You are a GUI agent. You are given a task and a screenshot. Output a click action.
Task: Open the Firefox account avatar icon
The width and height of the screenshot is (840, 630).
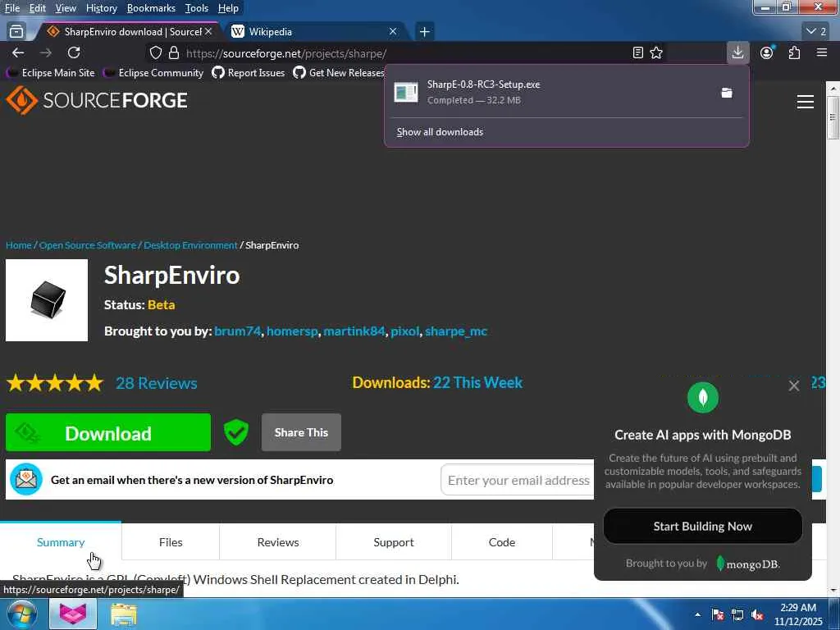[x=767, y=52]
